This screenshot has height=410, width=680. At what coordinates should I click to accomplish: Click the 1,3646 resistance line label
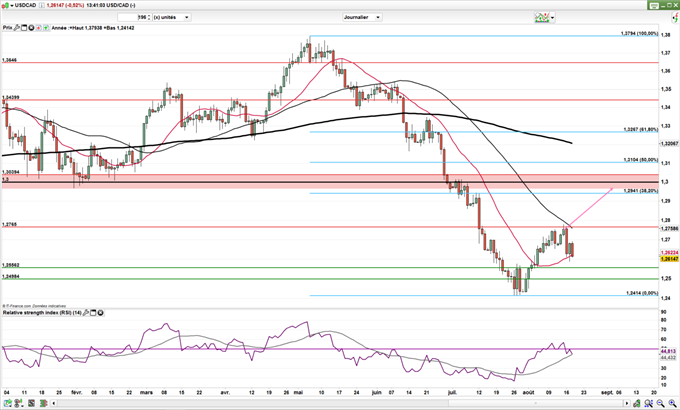9,60
